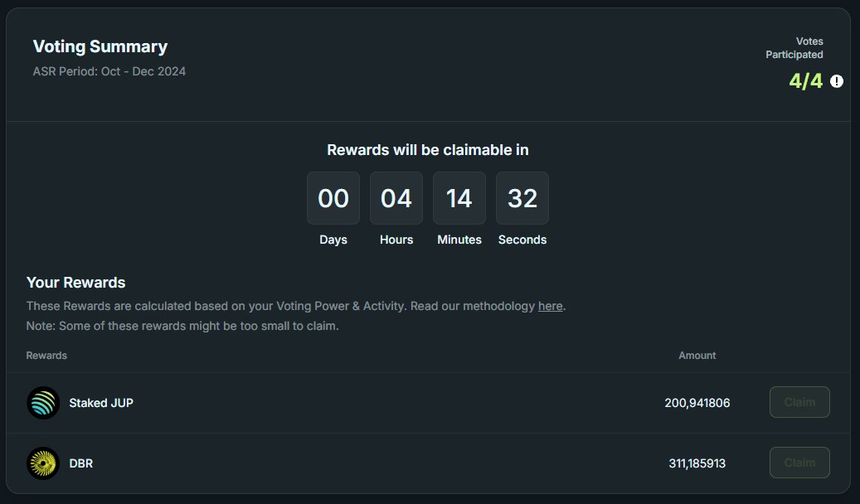Image resolution: width=860 pixels, height=504 pixels.
Task: Click the Staked JUP token logo
Action: (43, 403)
